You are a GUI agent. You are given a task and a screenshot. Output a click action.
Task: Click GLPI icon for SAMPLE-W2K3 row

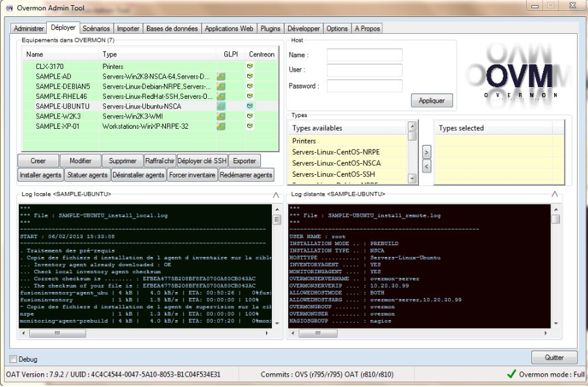[221, 116]
